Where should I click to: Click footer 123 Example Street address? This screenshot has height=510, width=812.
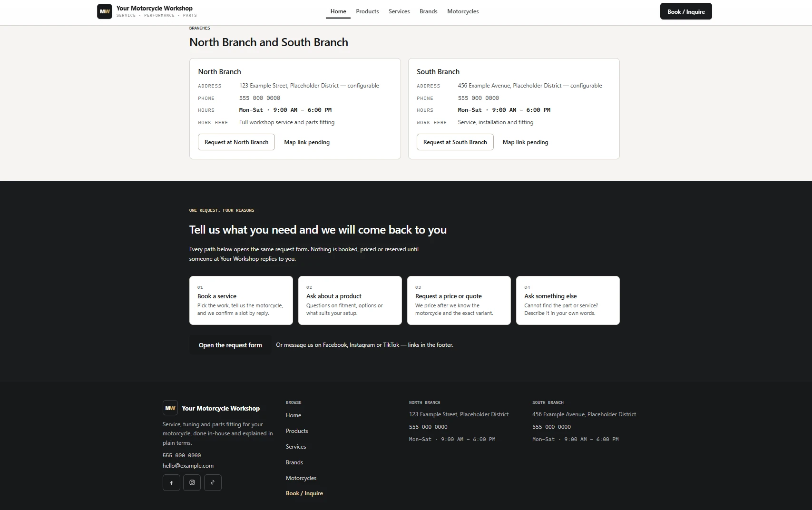pyautogui.click(x=459, y=414)
